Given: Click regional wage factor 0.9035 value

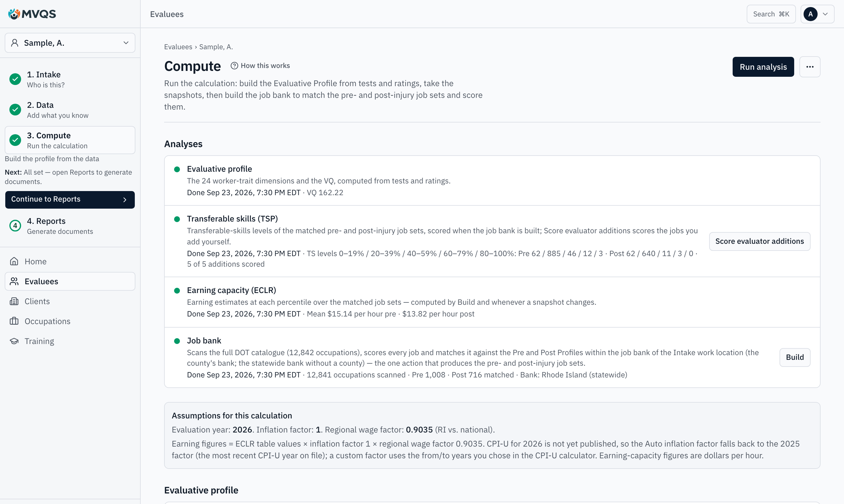Looking at the screenshot, I should click(x=419, y=430).
